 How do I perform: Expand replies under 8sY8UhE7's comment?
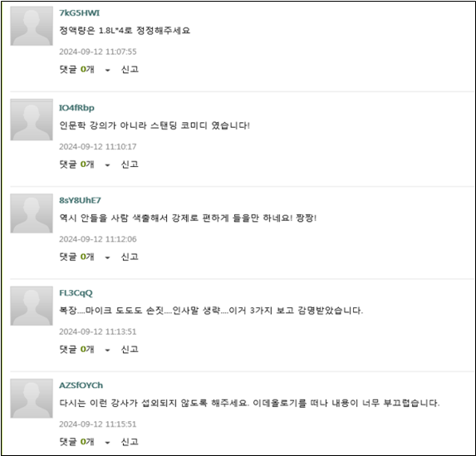[85, 257]
